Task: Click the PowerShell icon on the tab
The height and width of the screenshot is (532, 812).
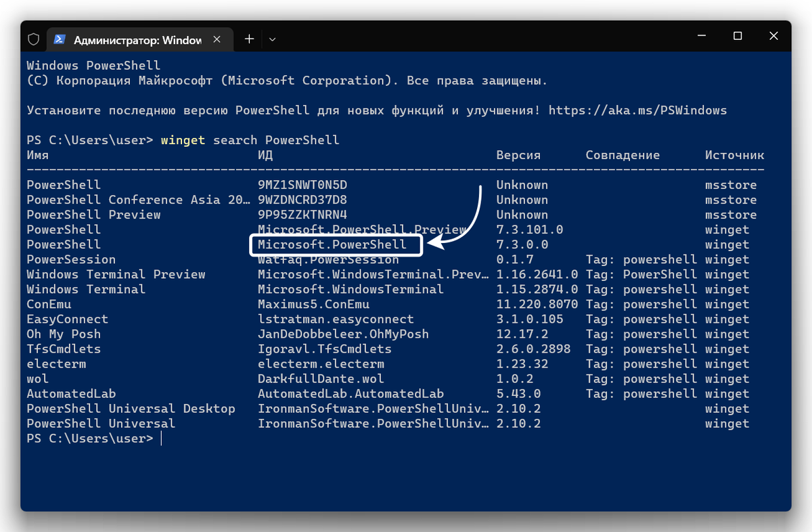Action: click(x=60, y=39)
